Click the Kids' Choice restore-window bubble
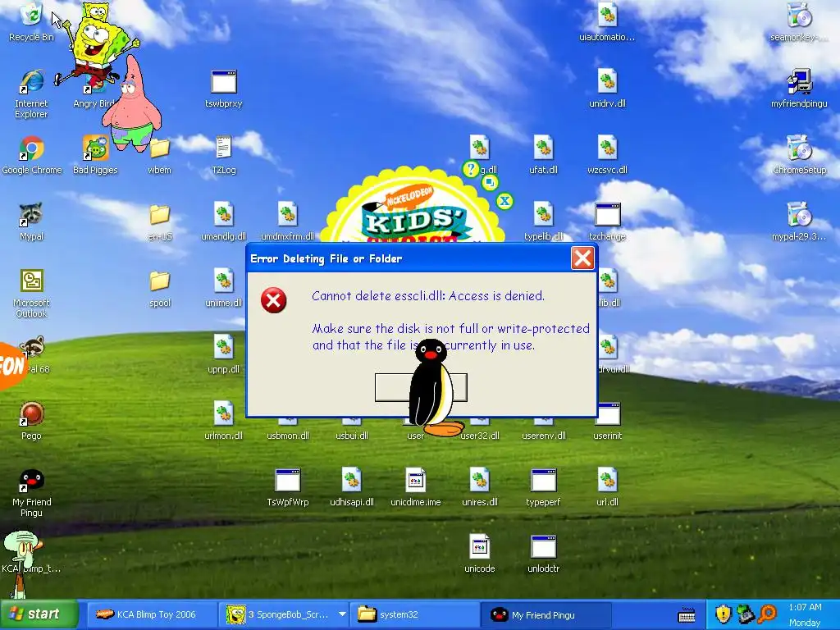Screen dimensions: 840x630 coord(490,183)
